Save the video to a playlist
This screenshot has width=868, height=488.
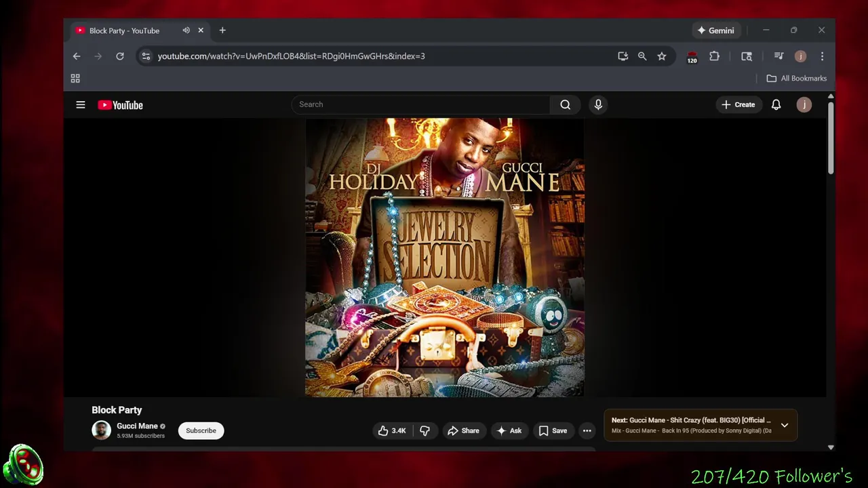pos(553,430)
